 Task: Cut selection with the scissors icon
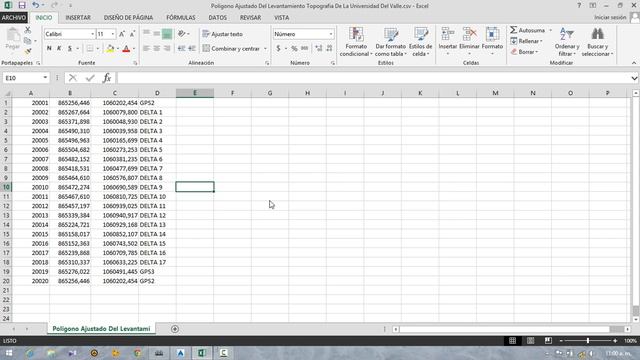[27, 30]
